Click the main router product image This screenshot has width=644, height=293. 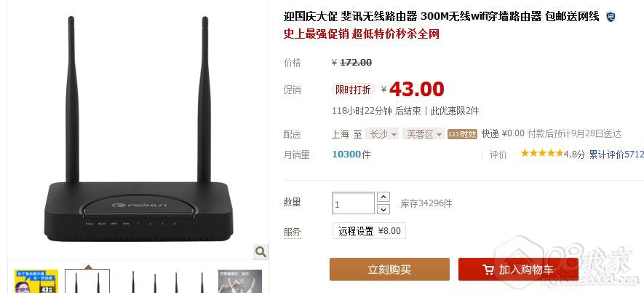pyautogui.click(x=138, y=130)
